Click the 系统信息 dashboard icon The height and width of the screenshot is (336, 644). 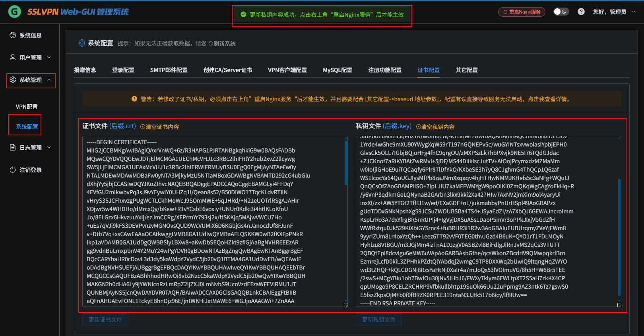(13, 35)
